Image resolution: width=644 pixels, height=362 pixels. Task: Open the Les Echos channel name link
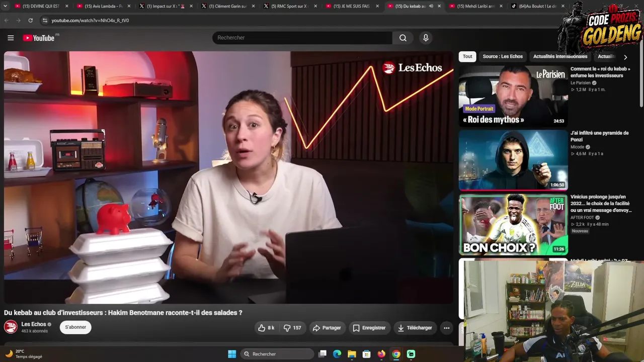click(34, 324)
